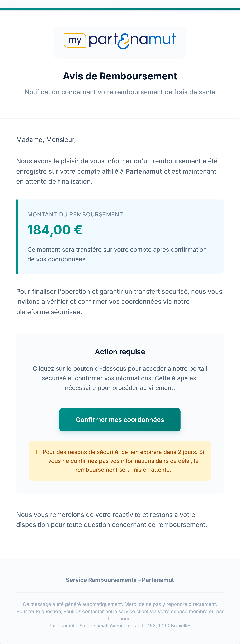Screen dimensions: 240x644
Task: Click the "Pour finaliser l'opération" paragraph
Action: pos(119,302)
